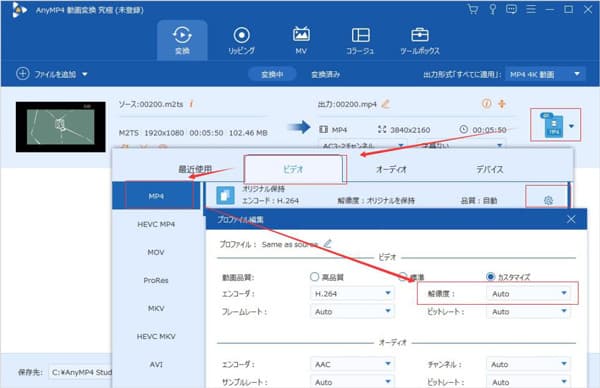
Task: Click the orange plus compress icon
Action: pos(502,104)
